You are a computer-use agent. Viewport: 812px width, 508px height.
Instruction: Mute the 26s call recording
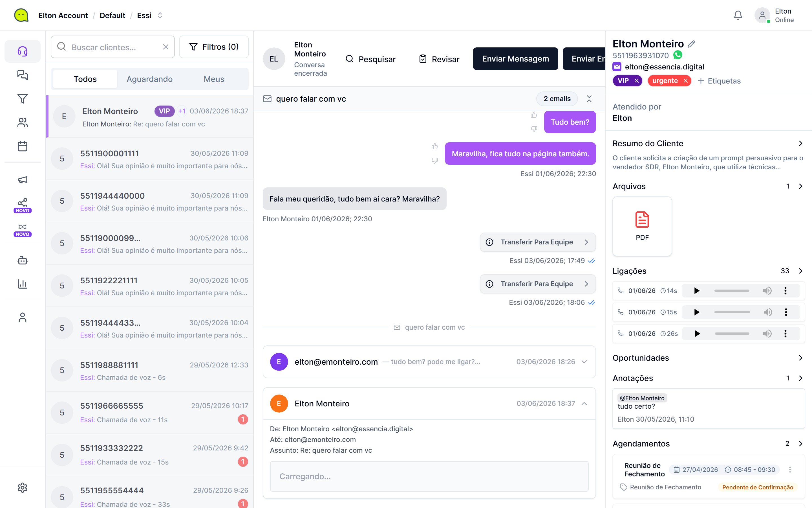767,334
